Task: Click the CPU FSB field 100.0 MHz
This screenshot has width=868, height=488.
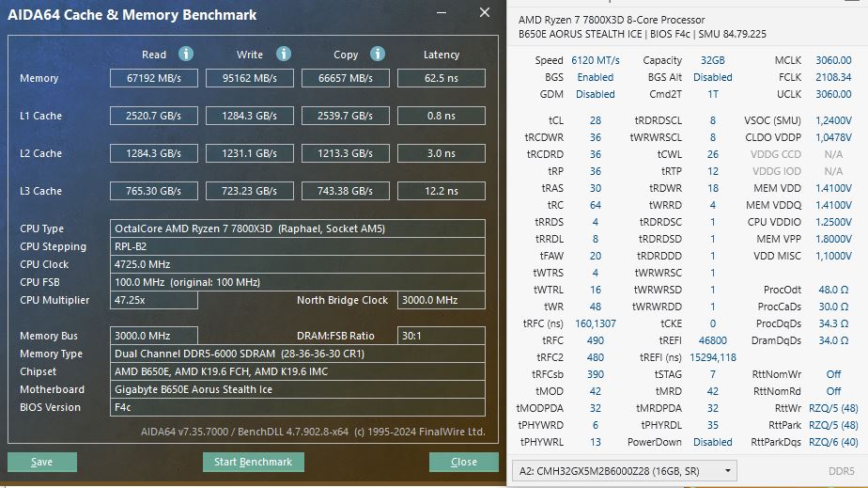Action: pos(298,282)
